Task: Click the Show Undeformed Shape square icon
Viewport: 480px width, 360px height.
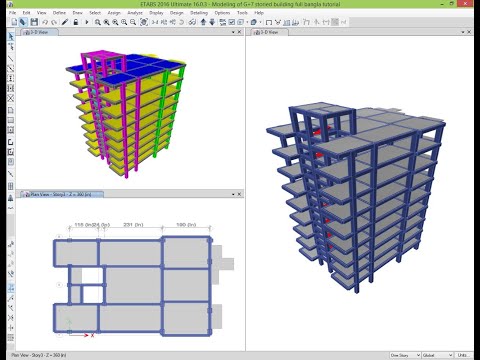Action: pos(269,22)
